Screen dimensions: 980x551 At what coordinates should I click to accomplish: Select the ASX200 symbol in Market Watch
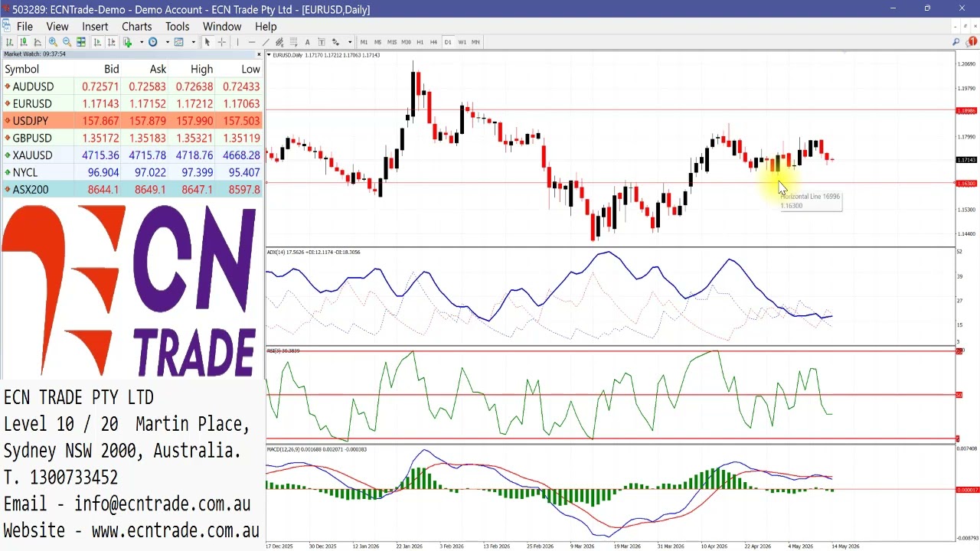(x=30, y=190)
